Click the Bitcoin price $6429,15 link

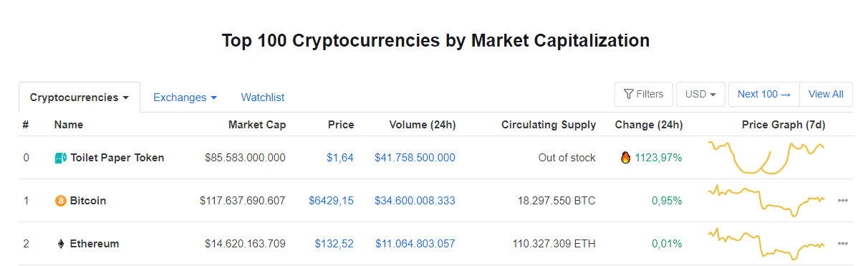point(332,201)
